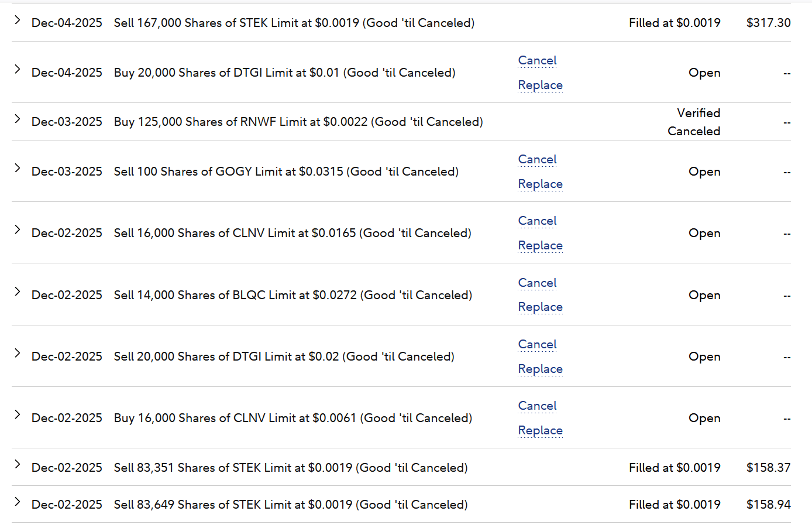Image resolution: width=812 pixels, height=528 pixels.
Task: Click the RNWF buy order description text
Action: coord(298,122)
